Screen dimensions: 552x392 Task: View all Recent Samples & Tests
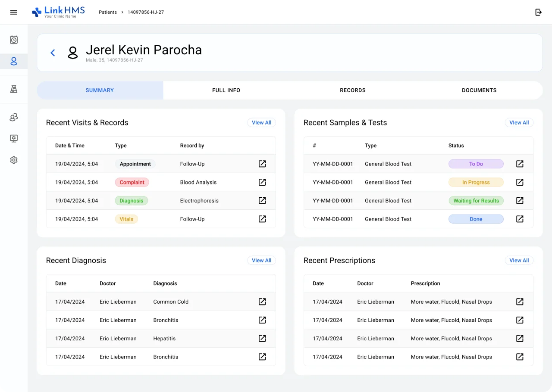[x=519, y=123]
